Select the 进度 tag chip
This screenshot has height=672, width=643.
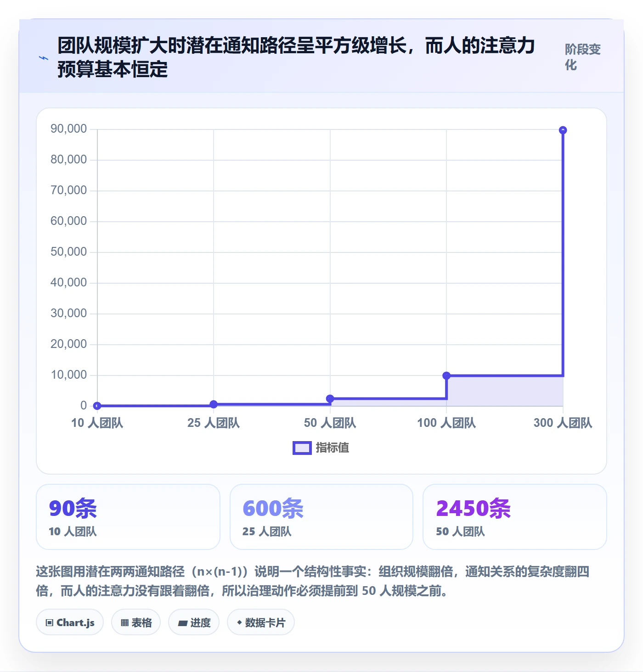click(x=194, y=622)
